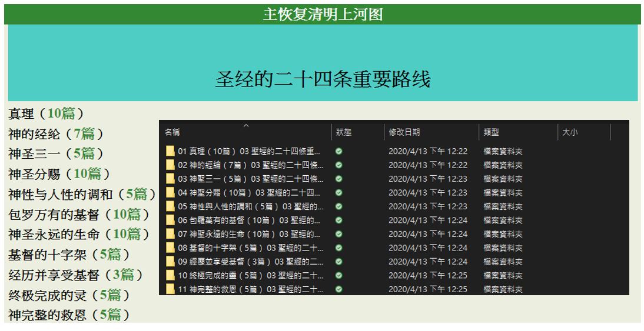Click the green status checkmark for 07 神聖永遠的生命
The width and height of the screenshot is (644, 331).
click(338, 234)
